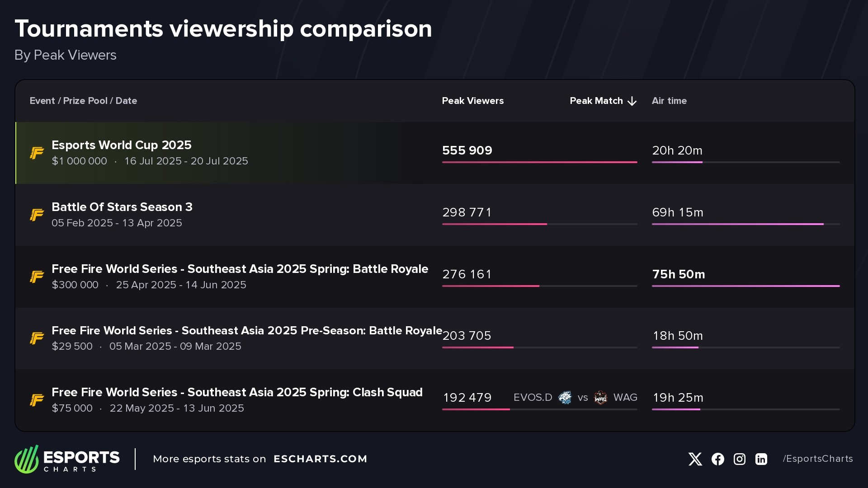The image size is (868, 488).
Task: Click the Esports Charts logo
Action: click(x=67, y=459)
